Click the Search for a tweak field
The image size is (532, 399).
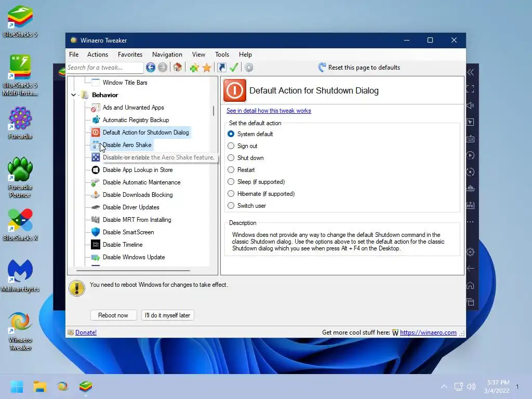point(104,68)
